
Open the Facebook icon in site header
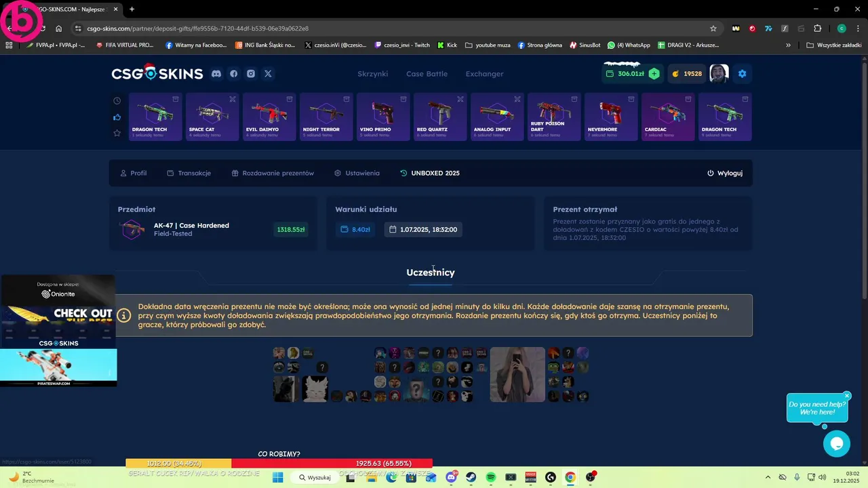[x=234, y=74]
